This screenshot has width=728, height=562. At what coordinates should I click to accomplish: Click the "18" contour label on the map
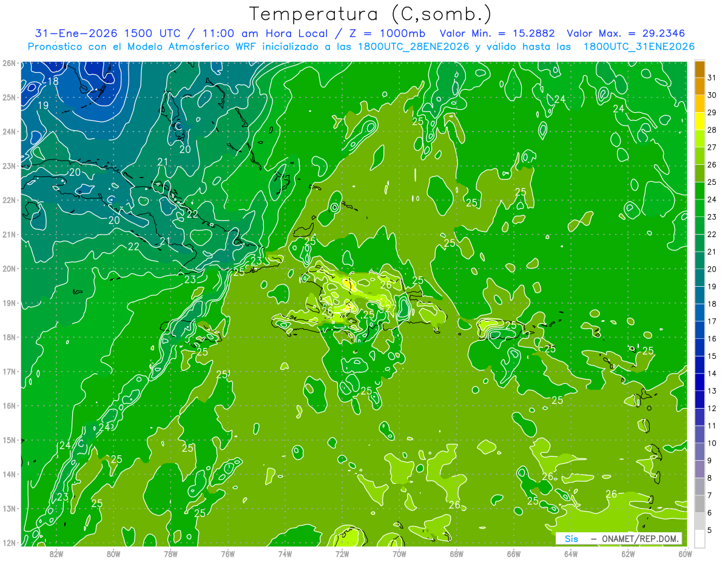click(x=53, y=81)
